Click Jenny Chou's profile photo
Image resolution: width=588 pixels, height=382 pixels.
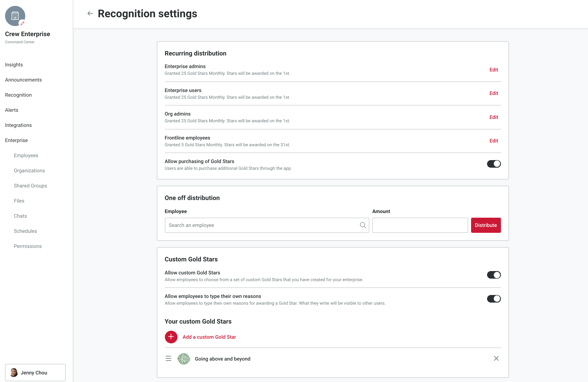(x=14, y=372)
